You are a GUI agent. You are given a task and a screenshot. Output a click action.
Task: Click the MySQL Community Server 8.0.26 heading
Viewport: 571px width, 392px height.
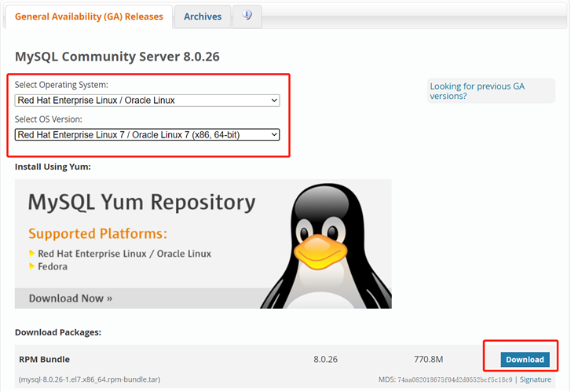117,57
